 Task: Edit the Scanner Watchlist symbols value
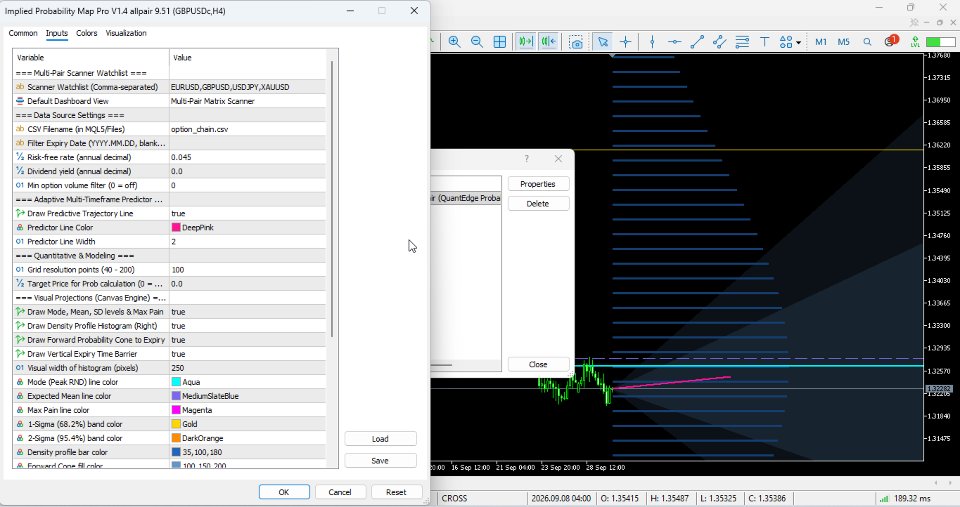point(247,87)
